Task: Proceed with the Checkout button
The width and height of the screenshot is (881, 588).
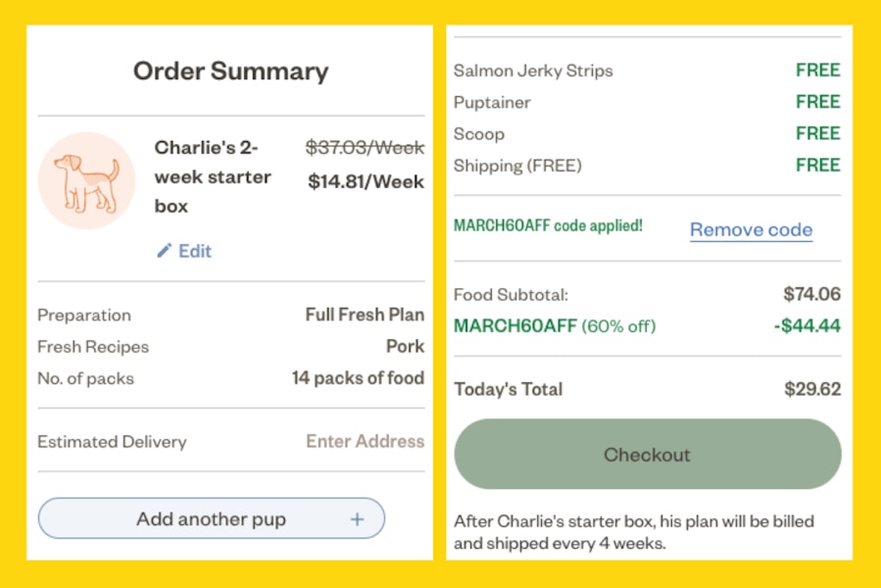Action: (647, 454)
